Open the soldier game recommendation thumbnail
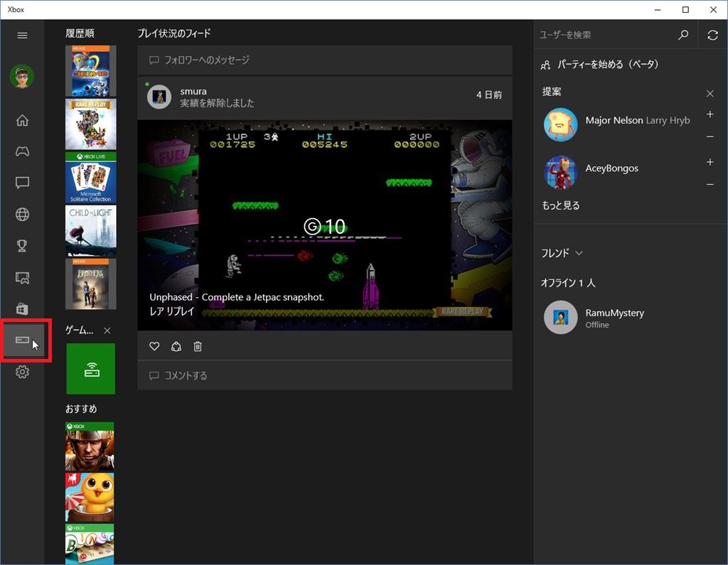 [x=90, y=446]
